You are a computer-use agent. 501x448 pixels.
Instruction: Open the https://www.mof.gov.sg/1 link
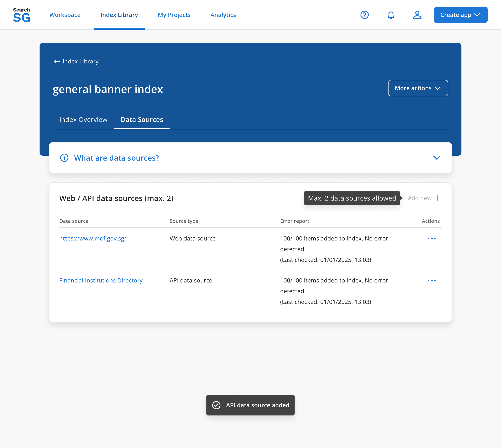coord(94,239)
